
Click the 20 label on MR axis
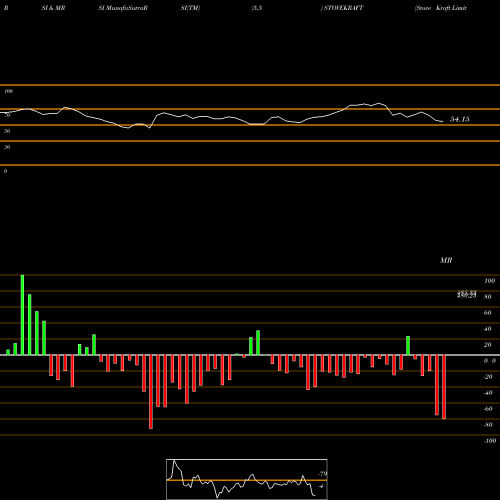[x=488, y=345]
